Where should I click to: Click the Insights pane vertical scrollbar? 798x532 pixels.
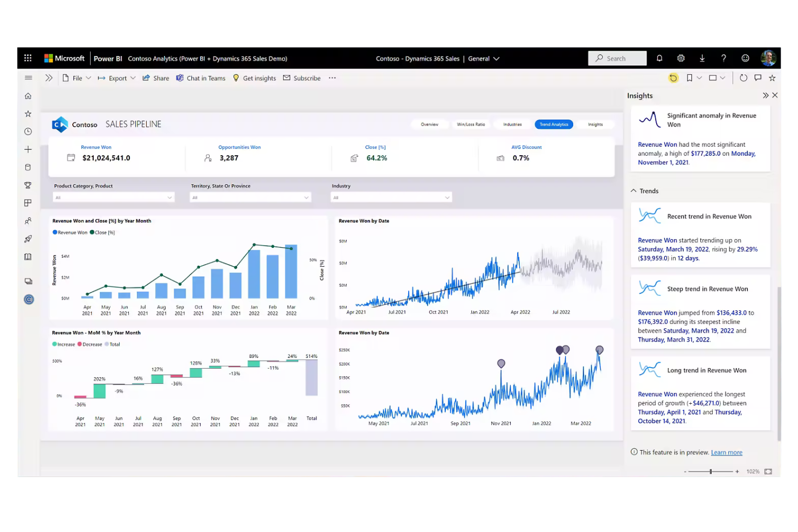pyautogui.click(x=779, y=364)
